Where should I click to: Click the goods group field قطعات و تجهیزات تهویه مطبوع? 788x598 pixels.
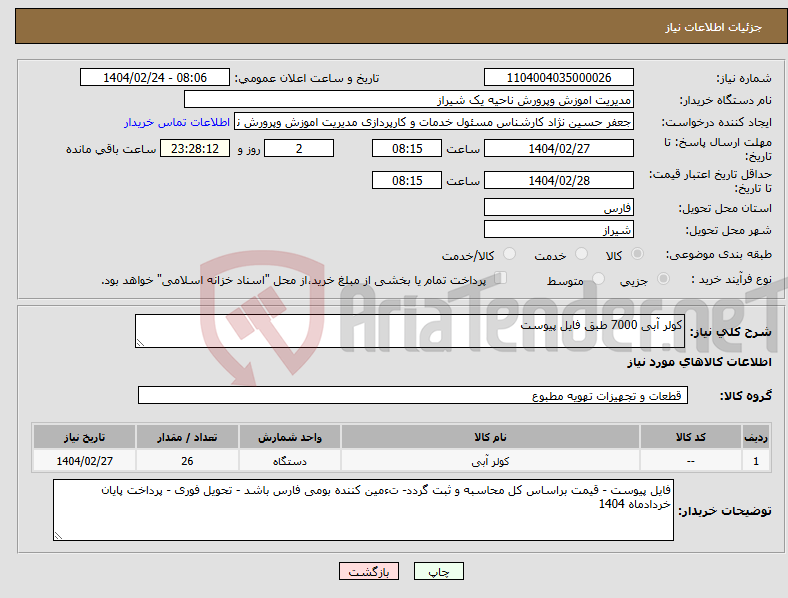(x=413, y=395)
